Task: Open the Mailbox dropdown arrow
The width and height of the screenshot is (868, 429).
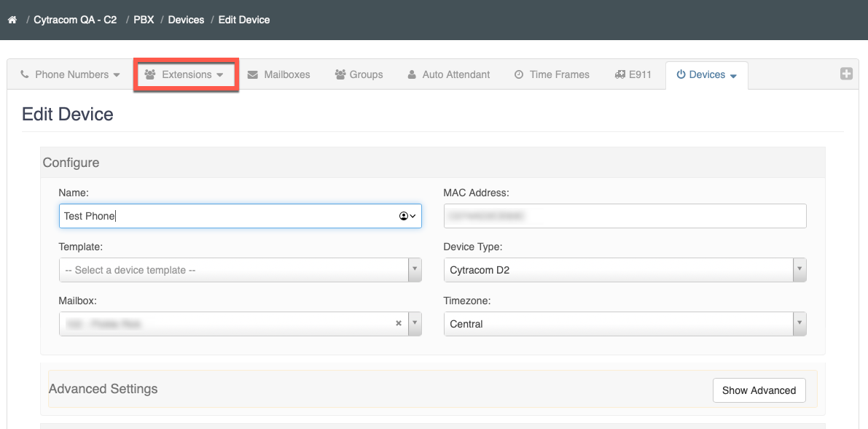Action: pyautogui.click(x=415, y=323)
